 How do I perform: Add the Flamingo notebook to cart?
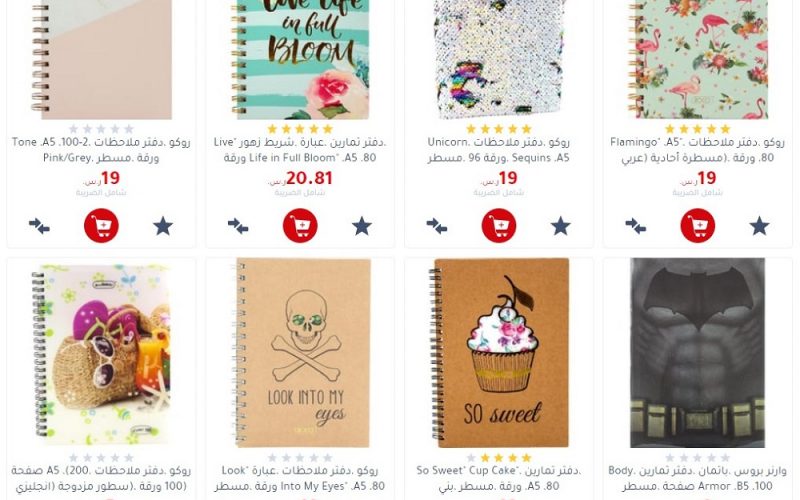tap(697, 226)
